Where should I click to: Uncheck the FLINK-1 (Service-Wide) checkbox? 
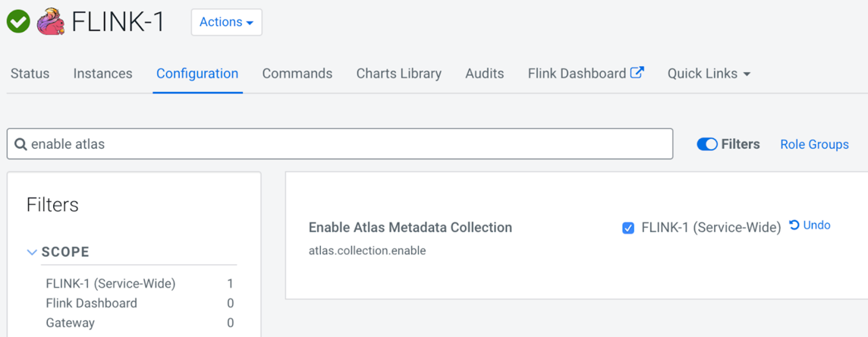click(x=628, y=228)
